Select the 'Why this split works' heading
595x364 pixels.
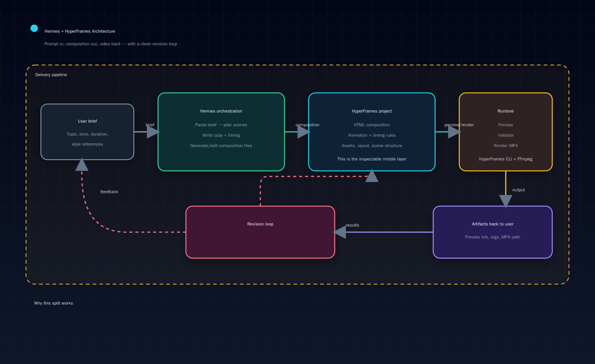[54, 303]
